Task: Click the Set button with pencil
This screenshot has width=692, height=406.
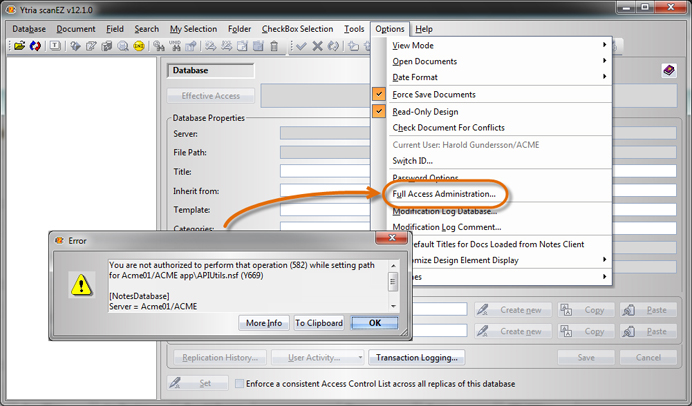Action: pyautogui.click(x=198, y=383)
